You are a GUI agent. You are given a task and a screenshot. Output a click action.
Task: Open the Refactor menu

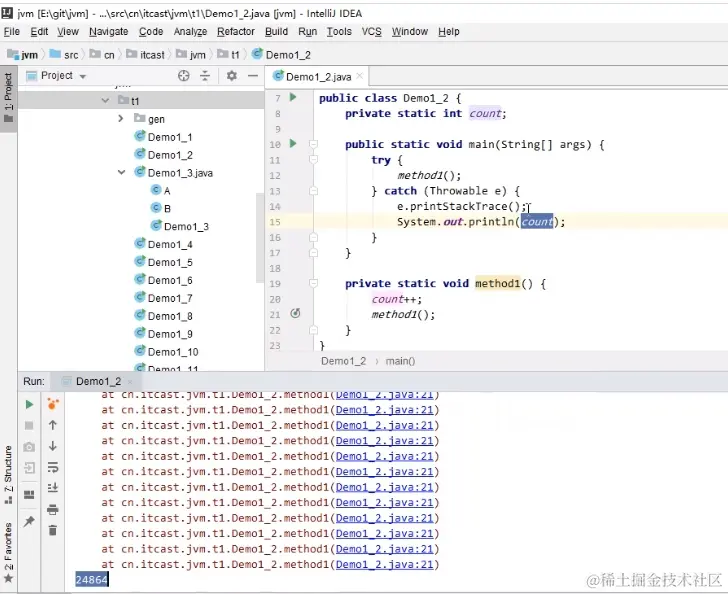point(236,32)
